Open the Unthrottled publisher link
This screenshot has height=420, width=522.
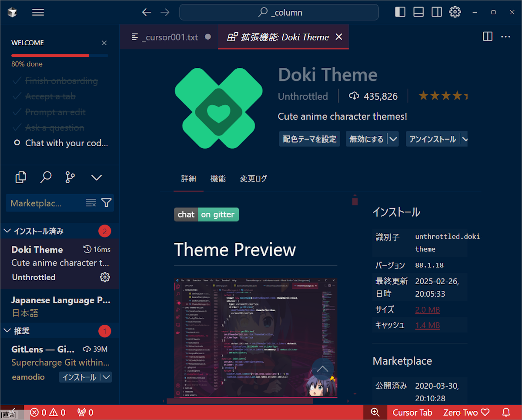click(303, 96)
